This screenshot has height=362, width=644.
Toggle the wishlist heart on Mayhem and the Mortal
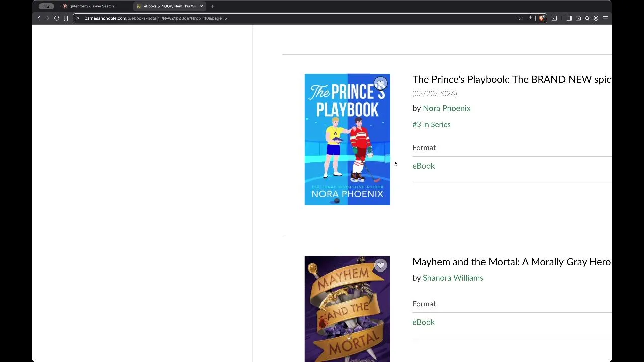[x=380, y=265]
